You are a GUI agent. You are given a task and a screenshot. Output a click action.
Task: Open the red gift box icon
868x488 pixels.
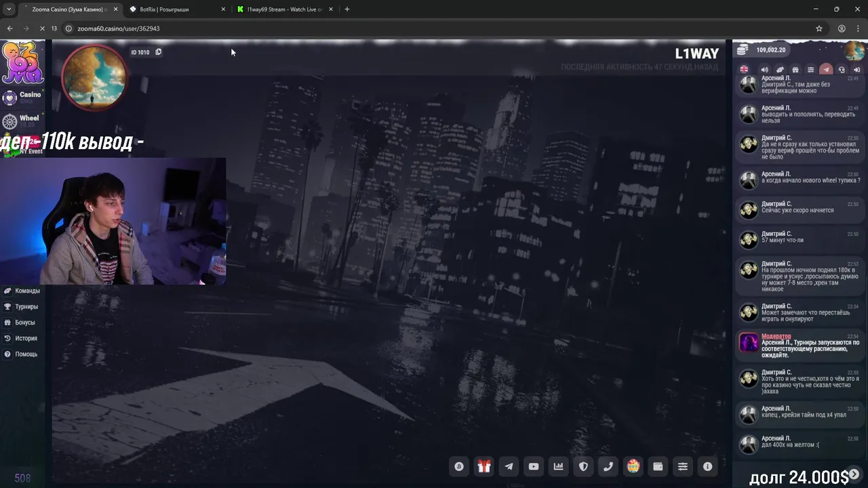pos(484,466)
